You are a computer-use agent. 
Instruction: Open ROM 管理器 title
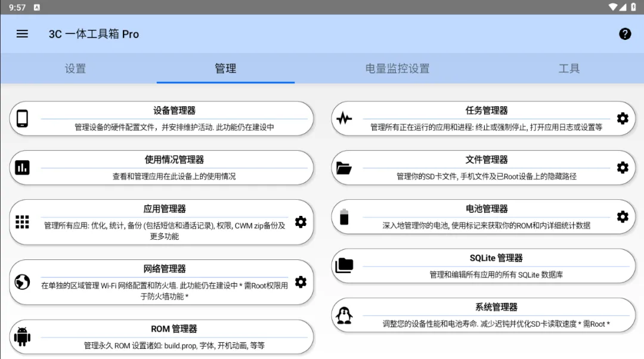(174, 329)
